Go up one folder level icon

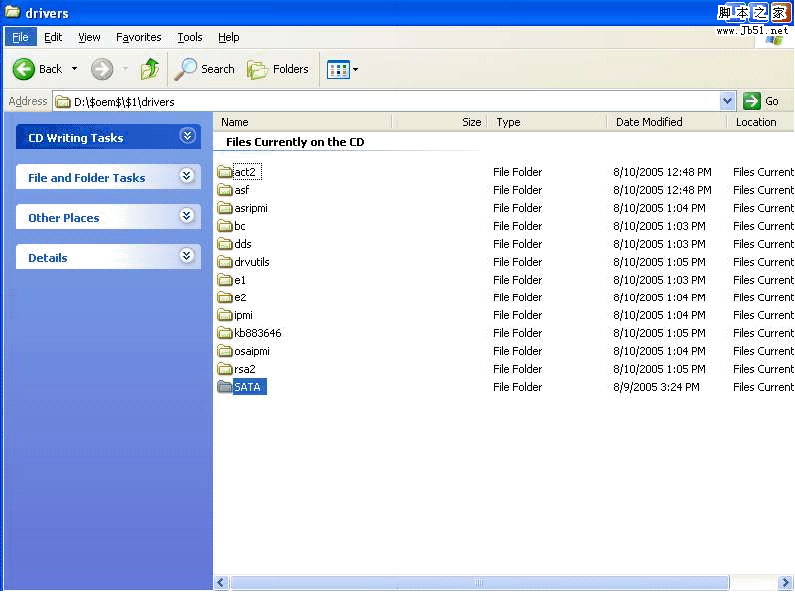pyautogui.click(x=150, y=69)
